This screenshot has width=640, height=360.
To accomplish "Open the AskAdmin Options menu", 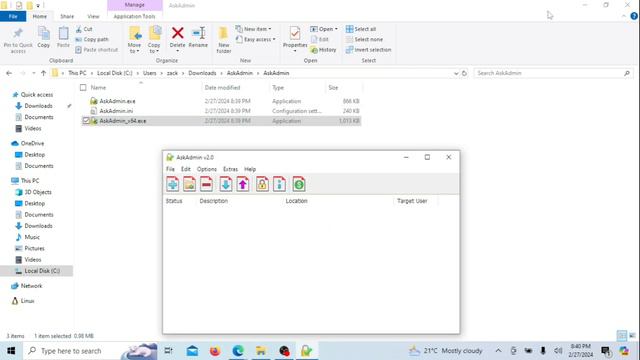I will (x=207, y=169).
